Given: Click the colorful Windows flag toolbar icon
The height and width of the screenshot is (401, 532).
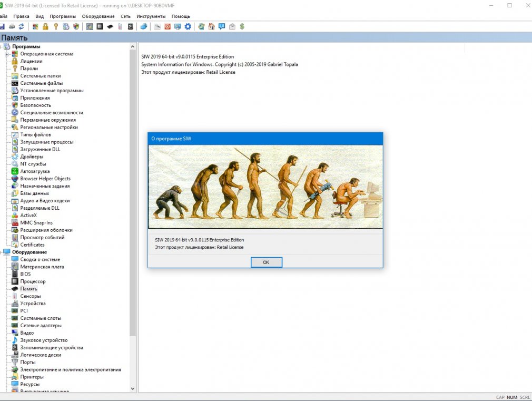Looking at the screenshot, I should click(35, 26).
